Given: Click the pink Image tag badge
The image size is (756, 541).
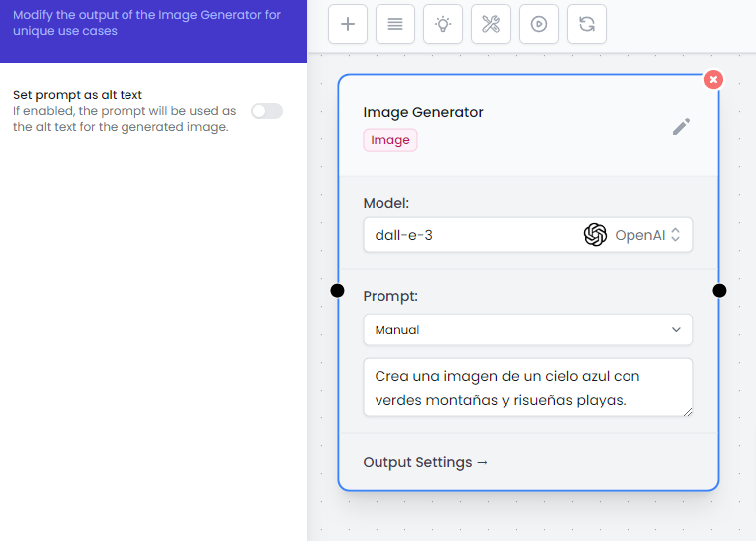Looking at the screenshot, I should [x=390, y=140].
